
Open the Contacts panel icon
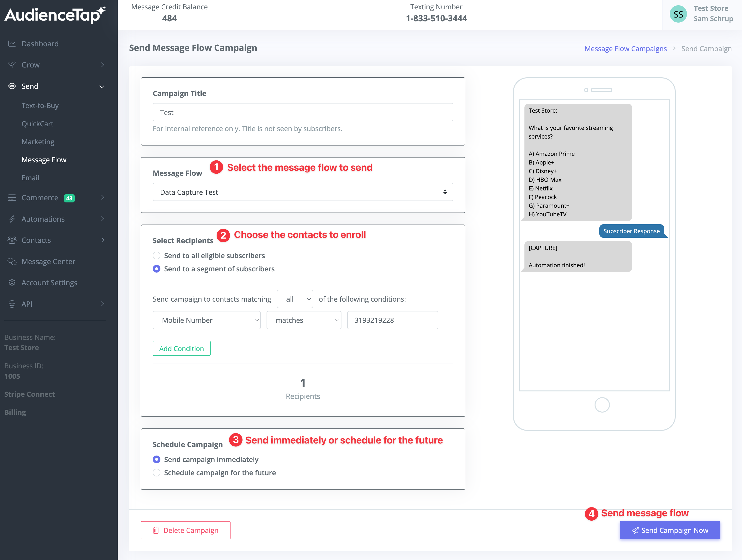[x=12, y=240]
